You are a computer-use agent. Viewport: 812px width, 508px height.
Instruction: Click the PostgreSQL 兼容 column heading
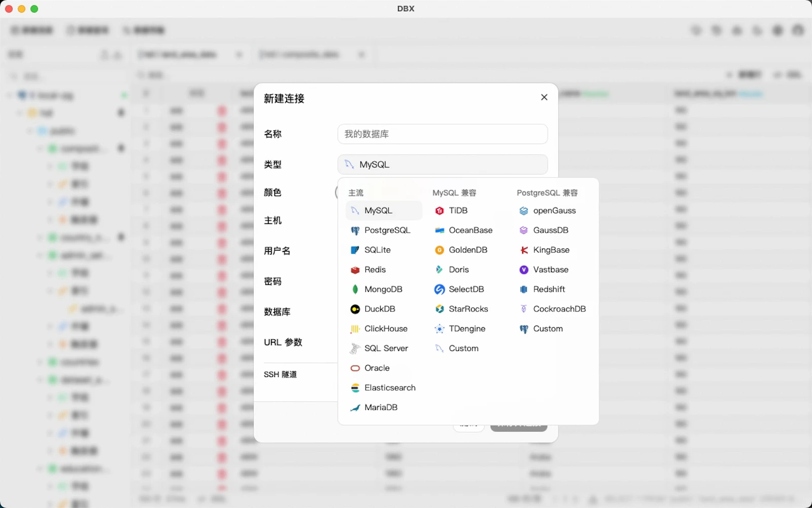tap(547, 193)
